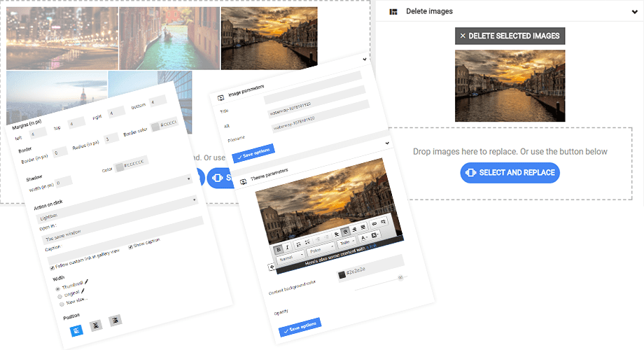Select the New size width radio button
Image resolution: width=644 pixels, height=350 pixels.
coord(62,304)
